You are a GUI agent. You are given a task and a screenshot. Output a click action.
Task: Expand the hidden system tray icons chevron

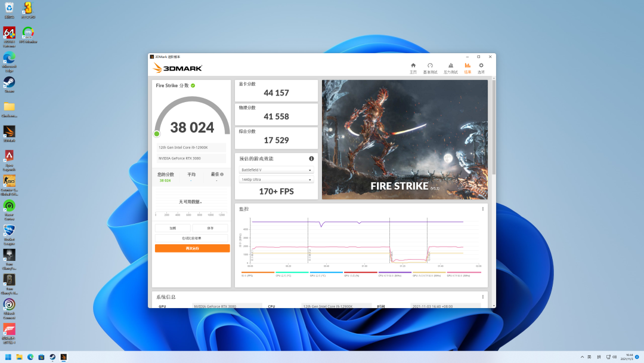[582, 357]
